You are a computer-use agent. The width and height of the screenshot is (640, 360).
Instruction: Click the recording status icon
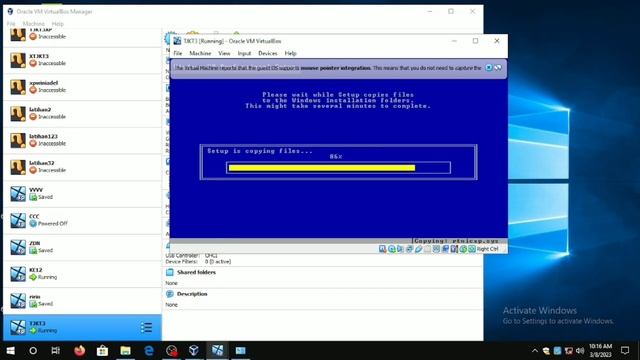(445, 249)
